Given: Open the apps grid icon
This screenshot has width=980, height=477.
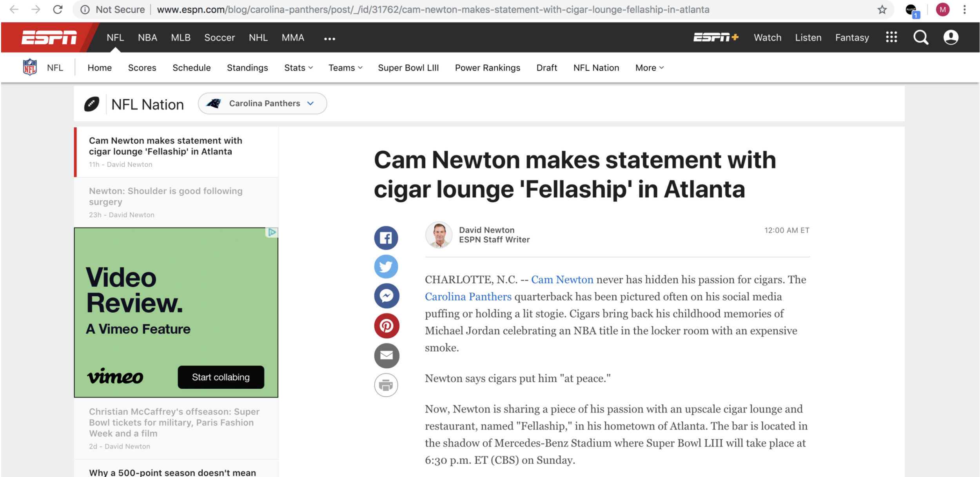Looking at the screenshot, I should (891, 37).
